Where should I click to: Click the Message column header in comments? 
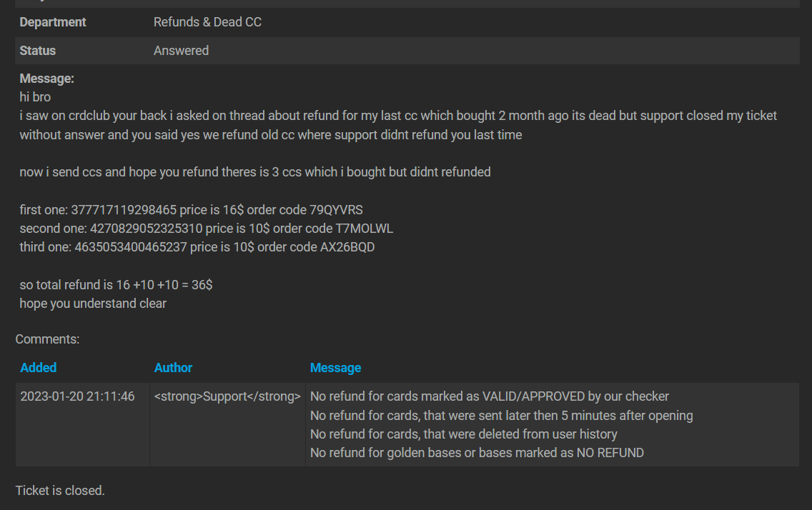(x=335, y=368)
